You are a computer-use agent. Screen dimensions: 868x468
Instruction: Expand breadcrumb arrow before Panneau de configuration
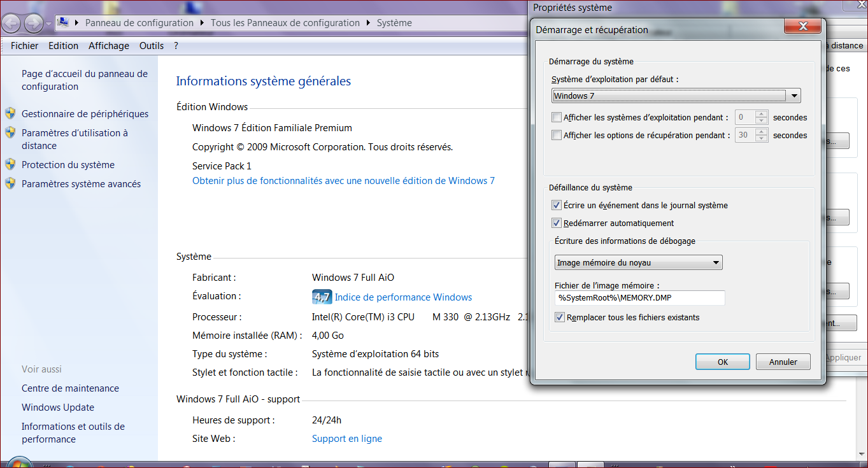[77, 23]
